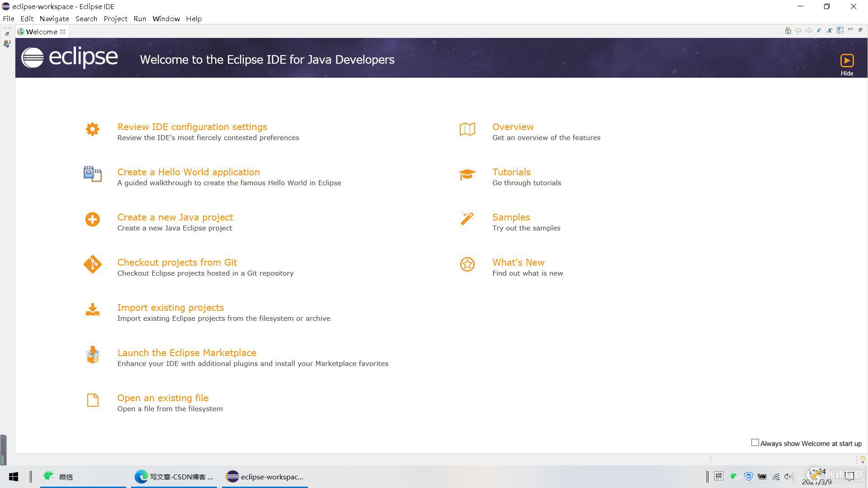Image resolution: width=868 pixels, height=488 pixels.
Task: Click Tutorials link to go through tutorials
Action: 511,172
